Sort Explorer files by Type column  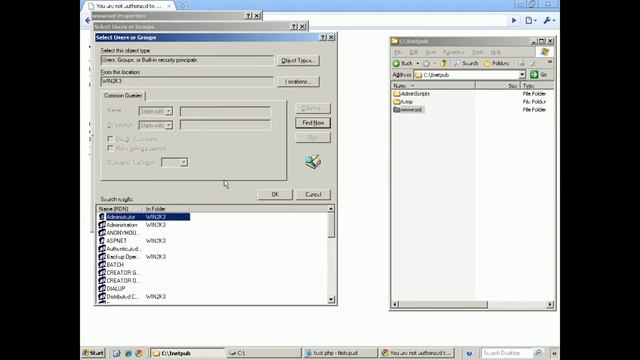click(537, 86)
